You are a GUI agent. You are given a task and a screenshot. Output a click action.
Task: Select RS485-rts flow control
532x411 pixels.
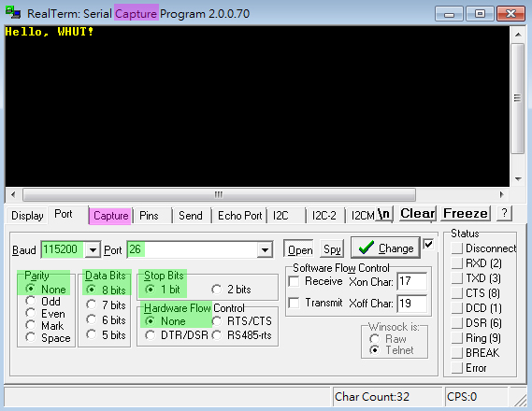pos(241,334)
